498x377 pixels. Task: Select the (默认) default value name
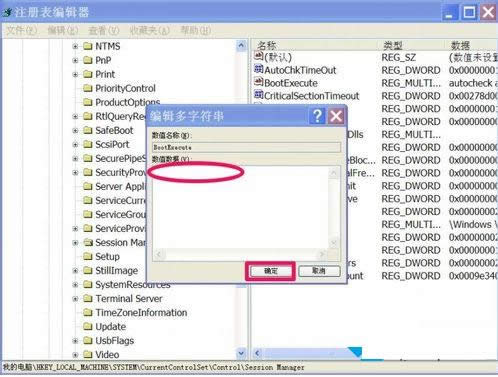coord(278,57)
